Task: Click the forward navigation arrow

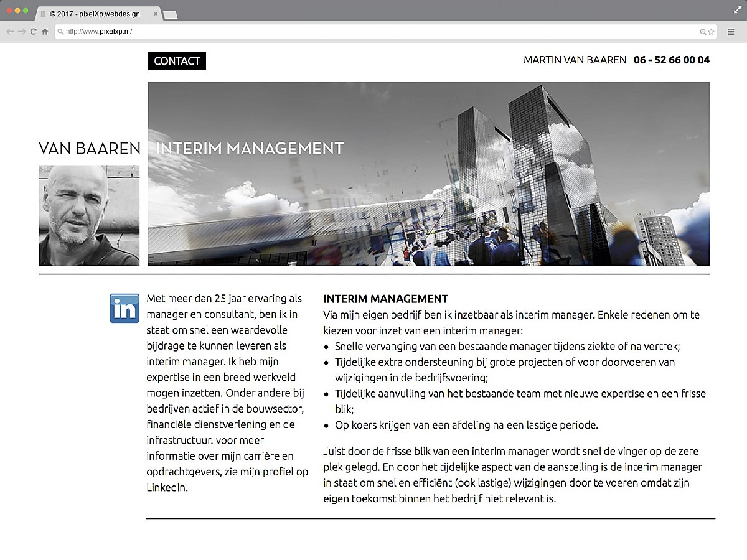Action: (22, 31)
